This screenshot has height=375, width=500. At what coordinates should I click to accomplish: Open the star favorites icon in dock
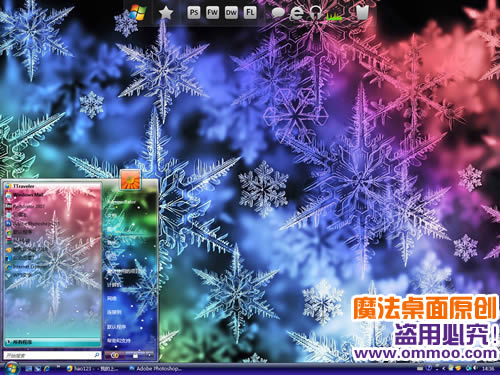point(166,13)
